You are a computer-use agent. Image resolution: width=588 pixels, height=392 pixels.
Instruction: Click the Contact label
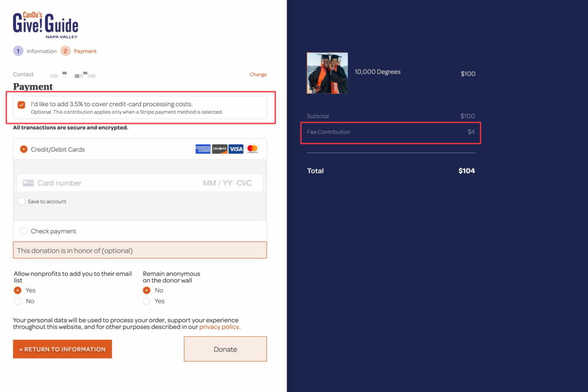(23, 74)
